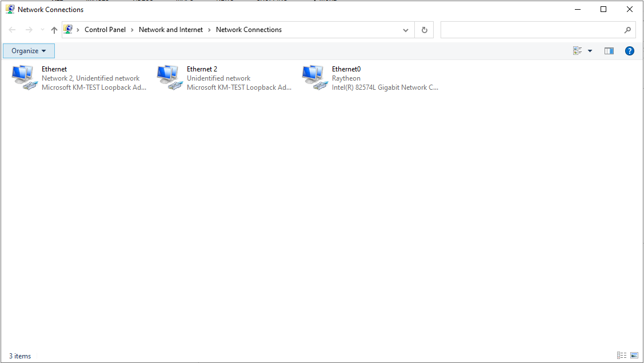Screen dimensions: 644x363
Task: Switch to large icons view in the status bar
Action: click(x=634, y=356)
